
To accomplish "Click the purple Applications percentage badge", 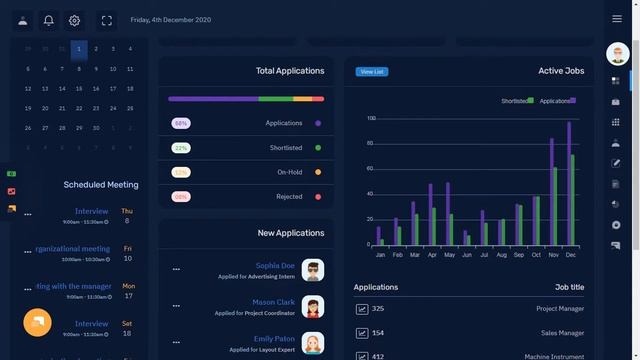I will pos(181,123).
